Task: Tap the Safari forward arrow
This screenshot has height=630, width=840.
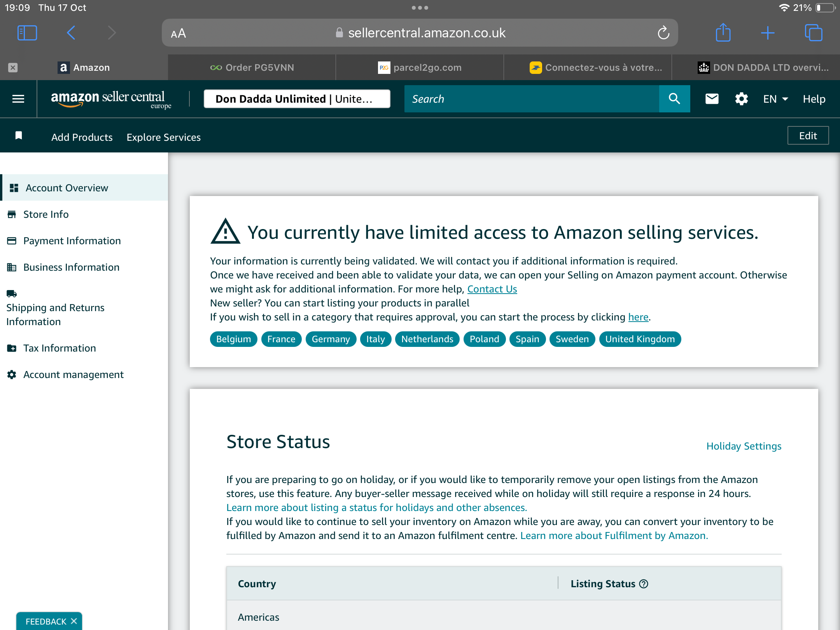Action: tap(112, 33)
